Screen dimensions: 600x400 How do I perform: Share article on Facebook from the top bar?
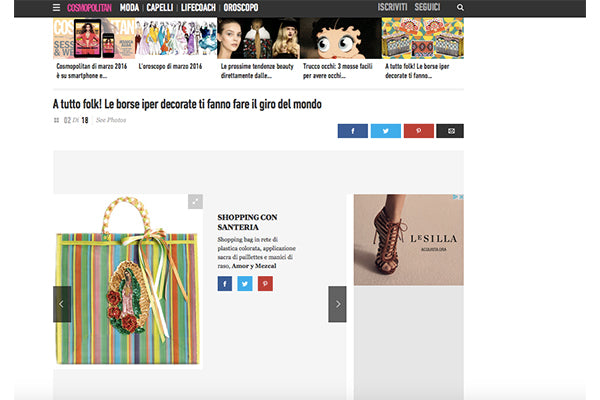(x=352, y=131)
